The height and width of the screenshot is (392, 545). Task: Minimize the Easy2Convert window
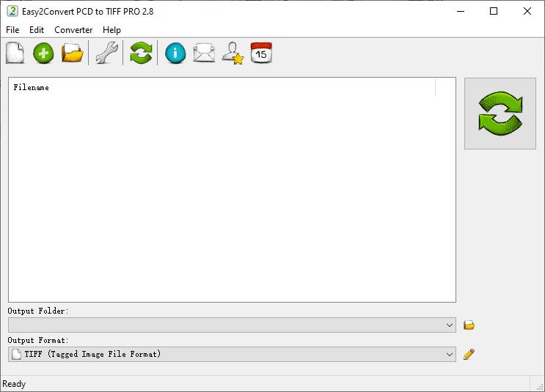(x=461, y=11)
